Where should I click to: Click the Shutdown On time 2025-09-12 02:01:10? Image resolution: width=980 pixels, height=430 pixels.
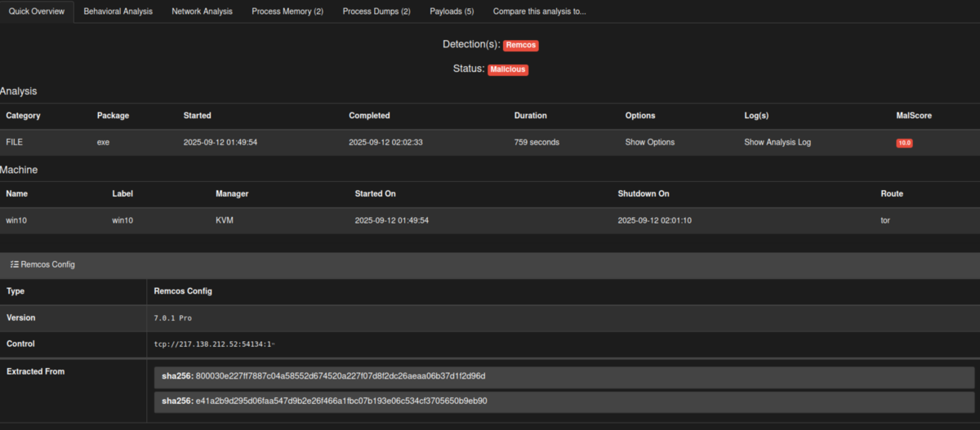[655, 220]
